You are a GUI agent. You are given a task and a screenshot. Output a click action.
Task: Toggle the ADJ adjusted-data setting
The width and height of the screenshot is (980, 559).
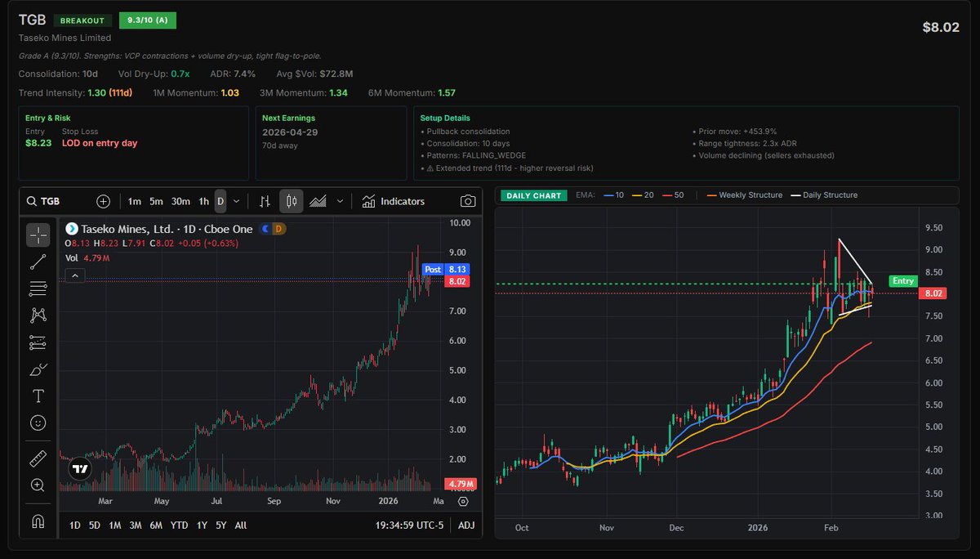[x=466, y=525]
